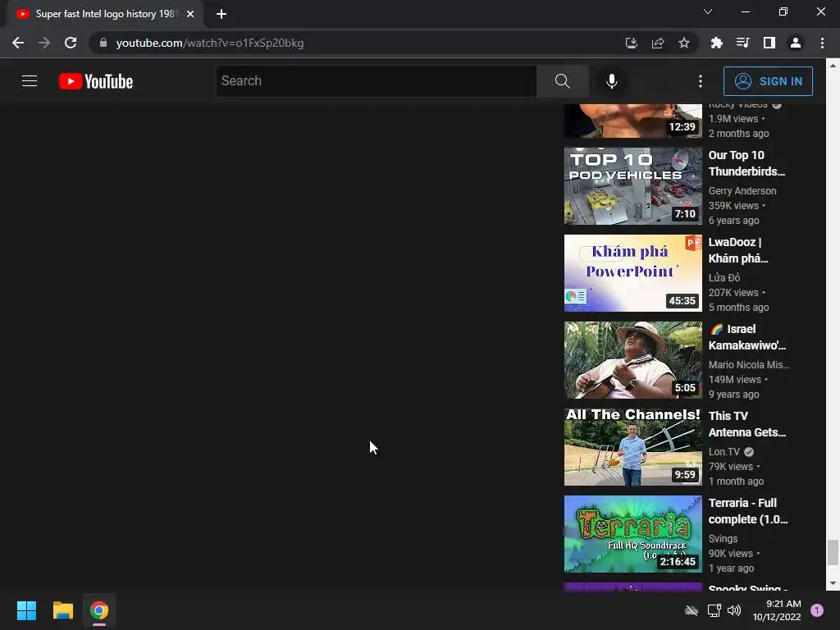Click the Lửa Đỏ channel name

tap(724, 277)
